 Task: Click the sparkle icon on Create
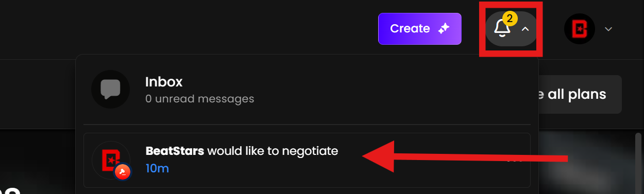tap(444, 29)
